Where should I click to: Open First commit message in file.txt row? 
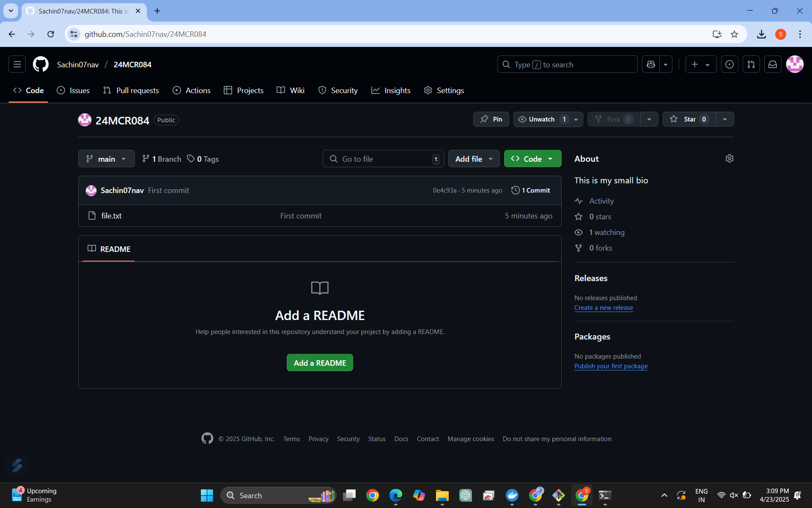pos(301,216)
